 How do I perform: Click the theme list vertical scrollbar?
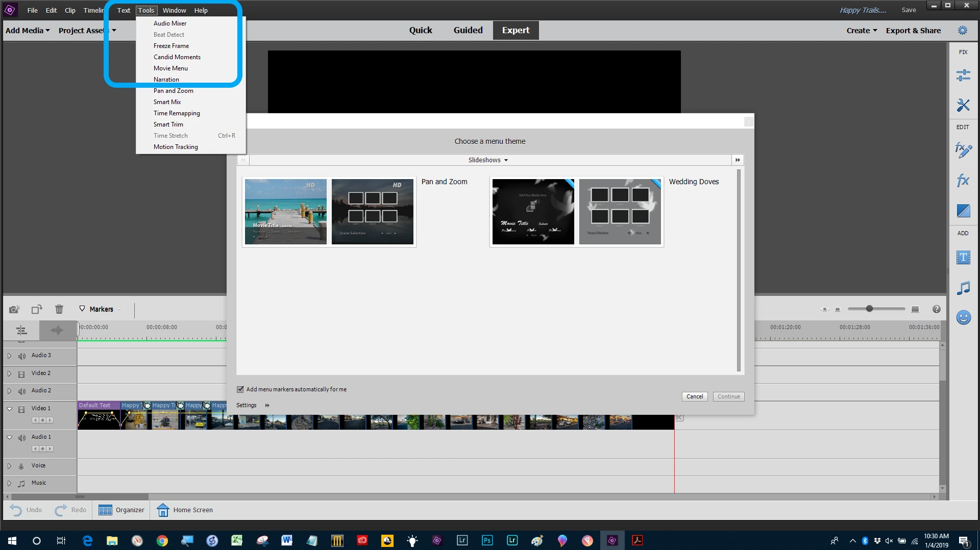(x=739, y=270)
